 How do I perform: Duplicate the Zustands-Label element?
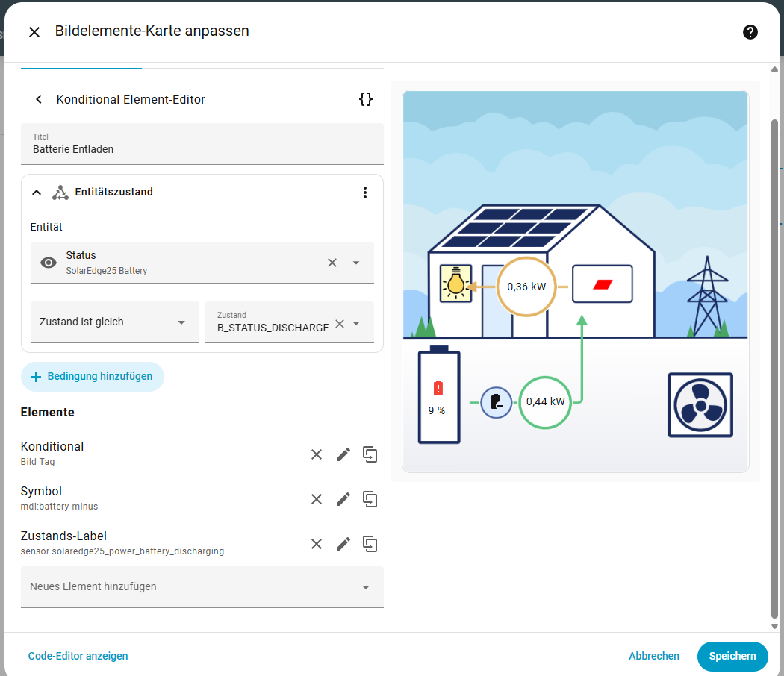370,544
